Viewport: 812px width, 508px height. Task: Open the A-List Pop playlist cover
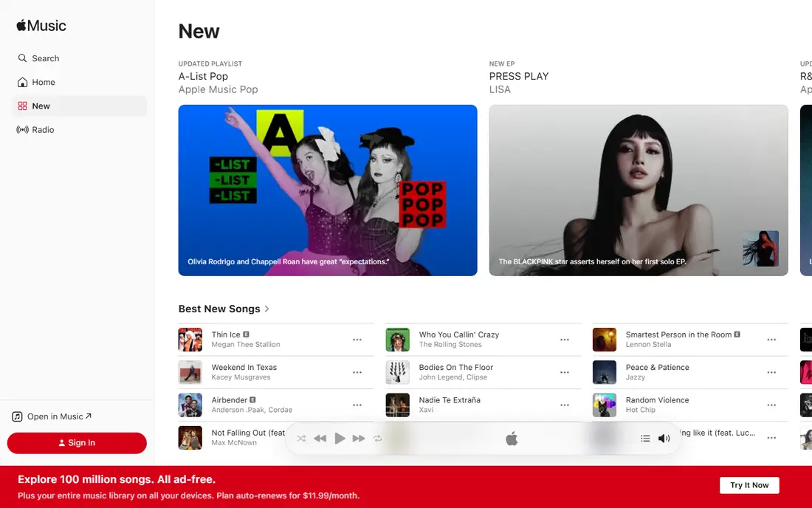(x=328, y=190)
